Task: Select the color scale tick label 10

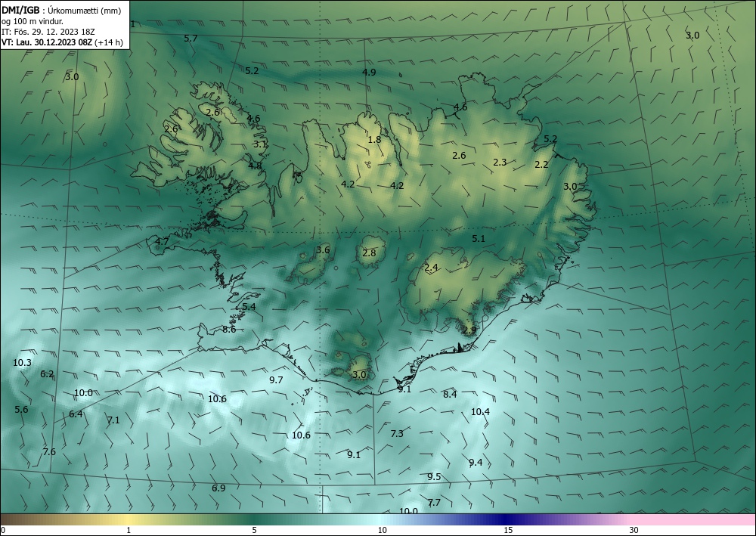Action: pyautogui.click(x=382, y=531)
